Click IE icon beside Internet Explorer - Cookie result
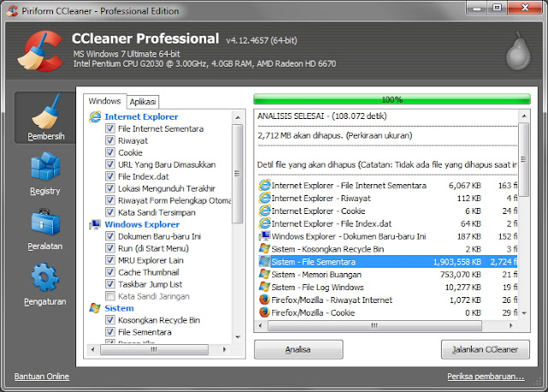This screenshot has width=548, height=392. 265,211
